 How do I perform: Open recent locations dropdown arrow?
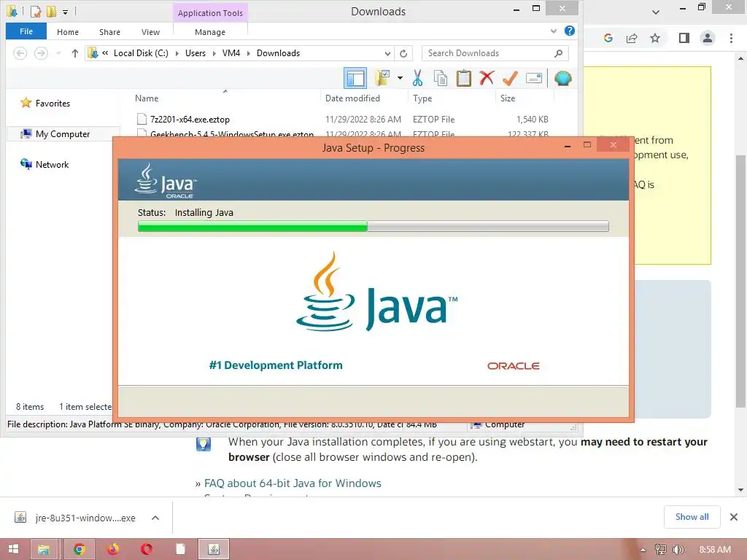click(58, 53)
